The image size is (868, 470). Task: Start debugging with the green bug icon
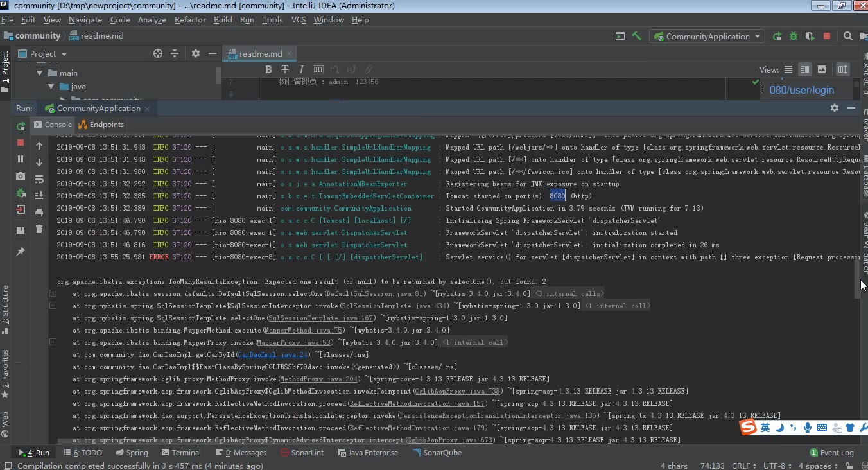794,37
